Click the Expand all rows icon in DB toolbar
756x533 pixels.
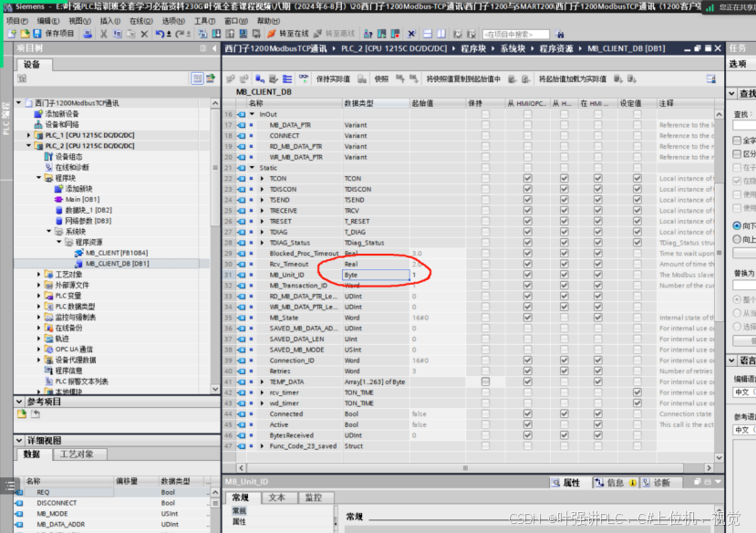[287, 78]
